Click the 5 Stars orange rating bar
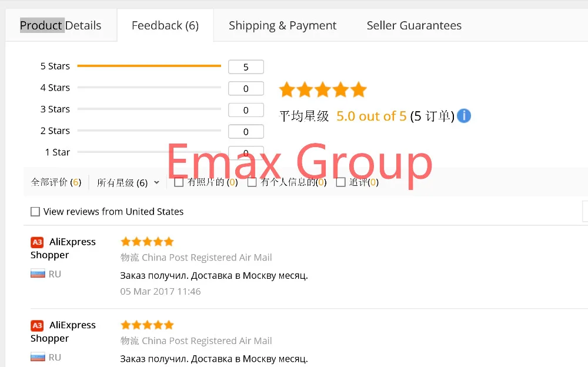The height and width of the screenshot is (367, 588). click(149, 66)
